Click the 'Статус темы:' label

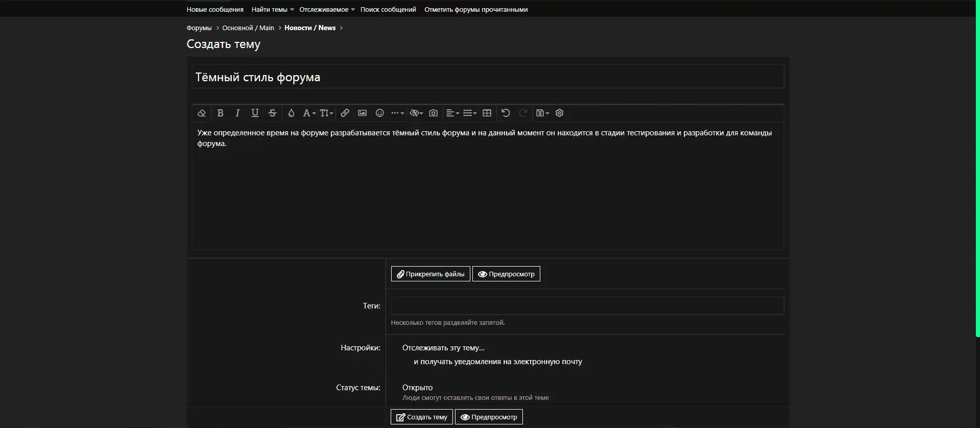358,388
